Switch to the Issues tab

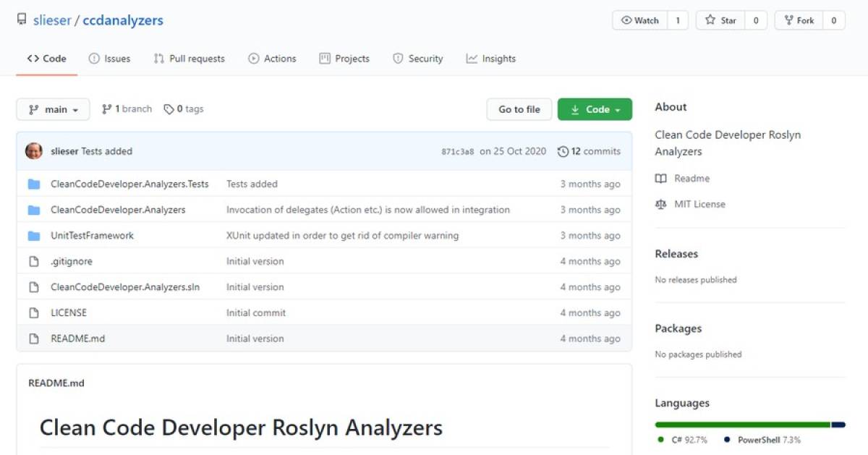[x=110, y=59]
